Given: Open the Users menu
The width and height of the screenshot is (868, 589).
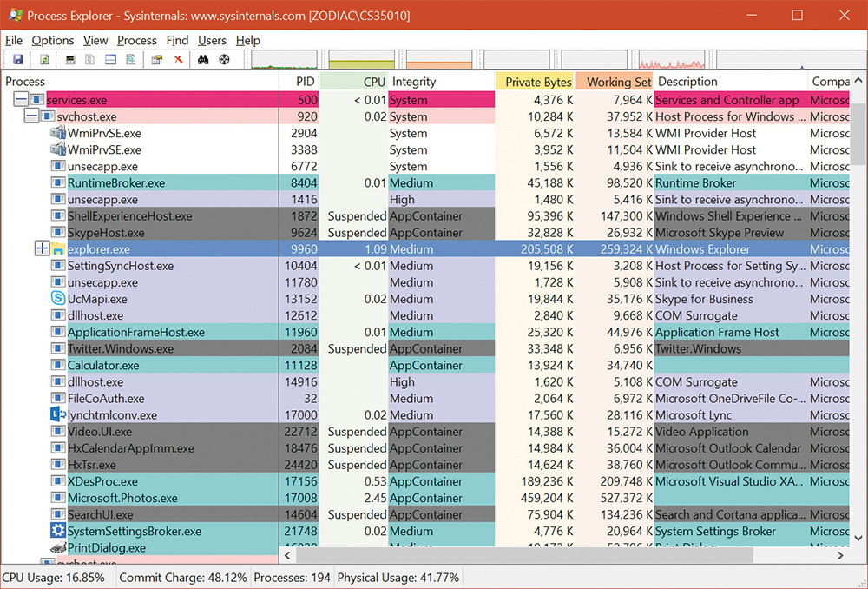Looking at the screenshot, I should coord(212,40).
